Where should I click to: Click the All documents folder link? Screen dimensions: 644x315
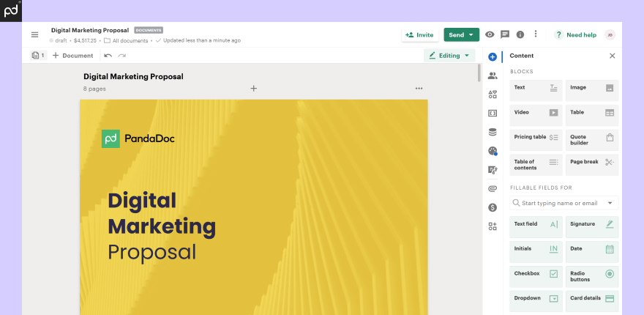[x=126, y=41]
